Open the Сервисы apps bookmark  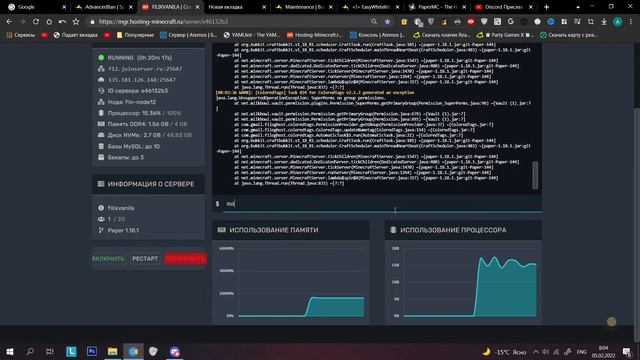click(x=21, y=35)
